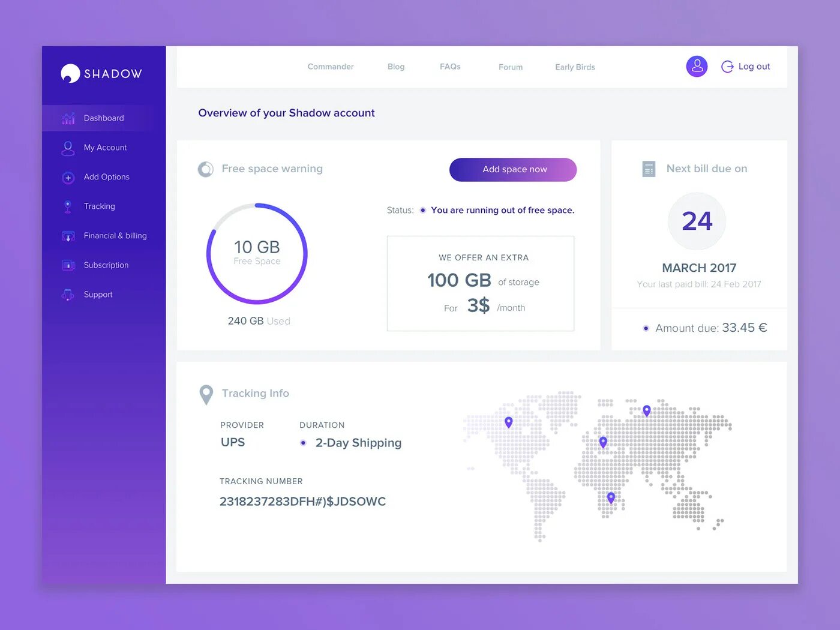840x630 pixels.
Task: Click the Add space now button
Action: point(513,170)
